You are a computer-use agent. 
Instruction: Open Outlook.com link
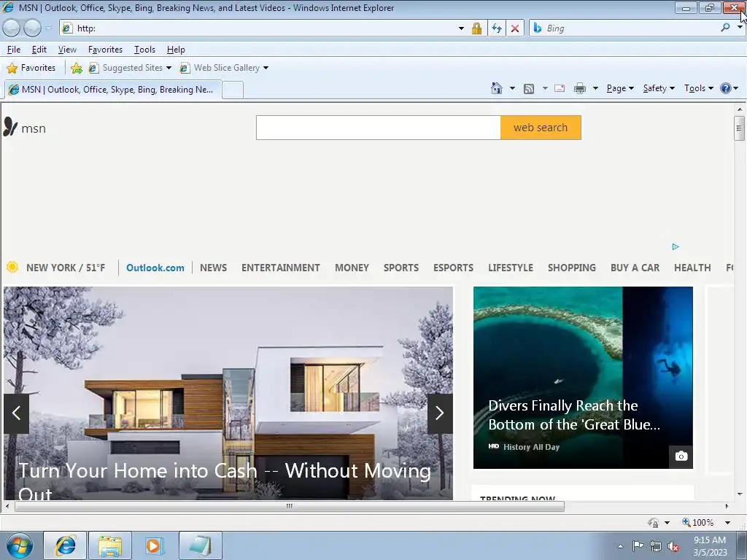155,268
